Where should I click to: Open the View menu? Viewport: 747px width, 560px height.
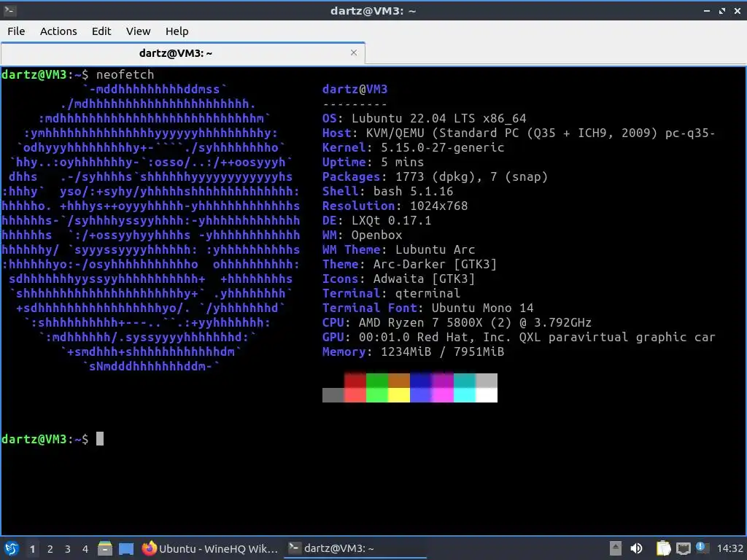coord(138,31)
